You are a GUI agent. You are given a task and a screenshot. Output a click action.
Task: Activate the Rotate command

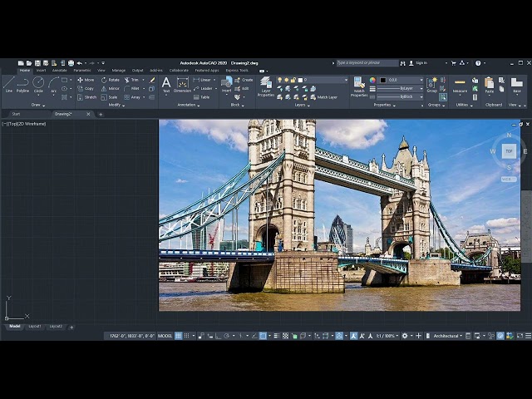(x=111, y=80)
